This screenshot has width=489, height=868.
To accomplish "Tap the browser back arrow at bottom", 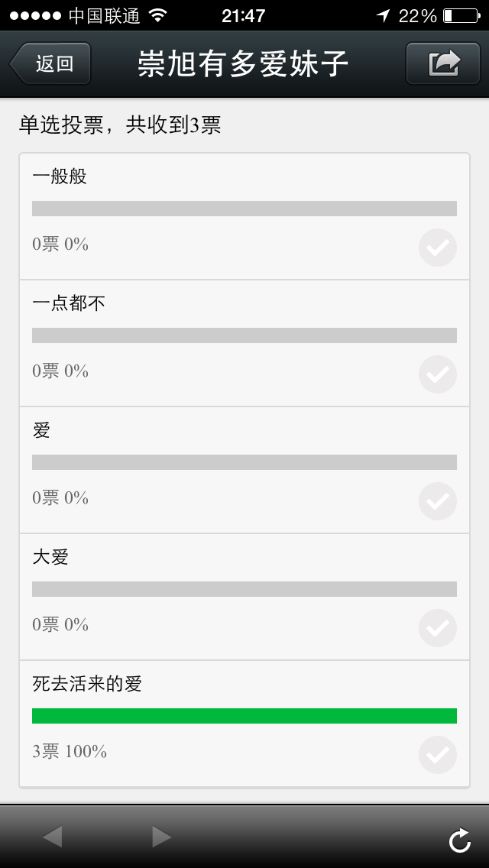I will coord(52,837).
